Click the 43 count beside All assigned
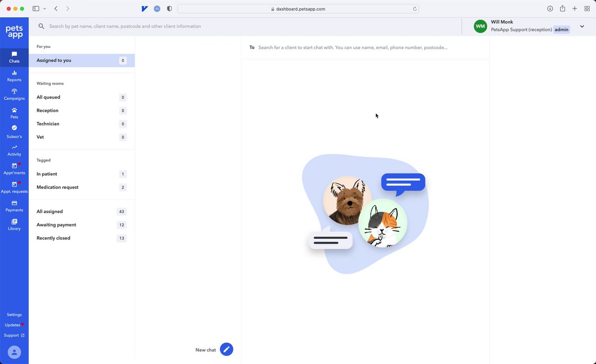The height and width of the screenshot is (364, 596). tap(122, 211)
